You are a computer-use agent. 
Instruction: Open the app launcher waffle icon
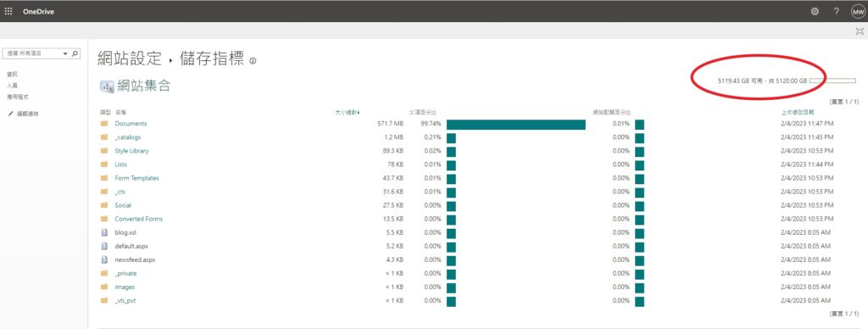coord(8,11)
